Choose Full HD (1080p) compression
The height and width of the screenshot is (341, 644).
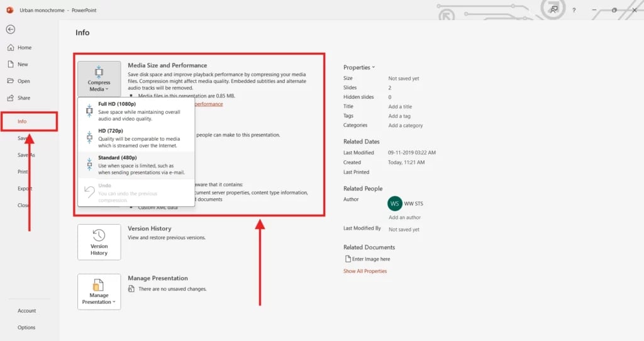pos(136,111)
